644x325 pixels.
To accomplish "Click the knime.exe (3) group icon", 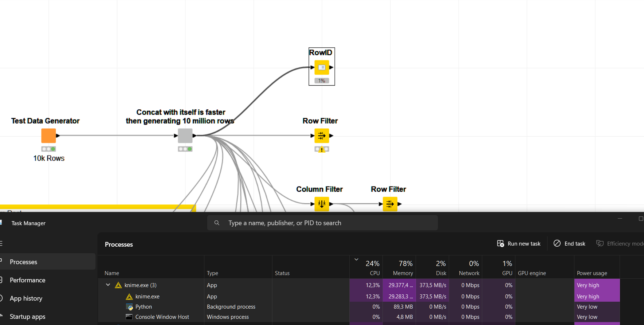I will click(118, 285).
